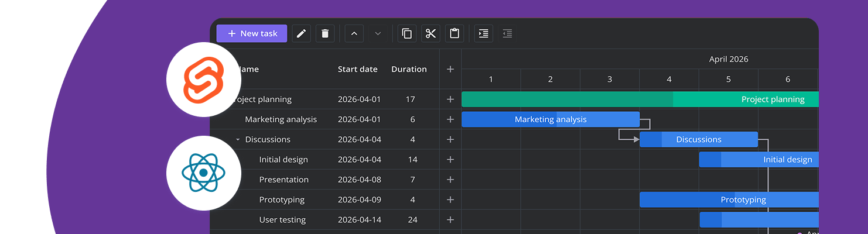Click the Prototyping Gantt bar
This screenshot has width=868, height=234.
coord(729,199)
